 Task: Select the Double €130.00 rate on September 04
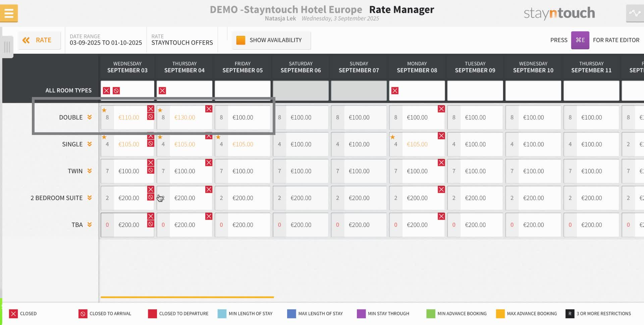tap(185, 118)
